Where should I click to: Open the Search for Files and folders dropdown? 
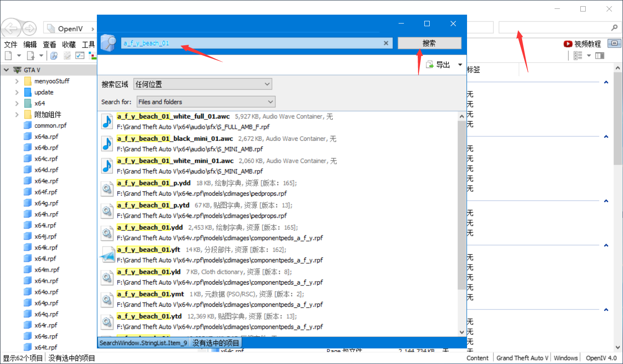click(206, 102)
